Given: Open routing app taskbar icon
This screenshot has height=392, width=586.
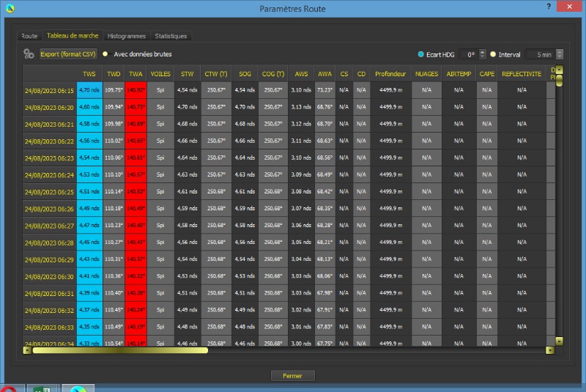Looking at the screenshot, I should 78,388.
